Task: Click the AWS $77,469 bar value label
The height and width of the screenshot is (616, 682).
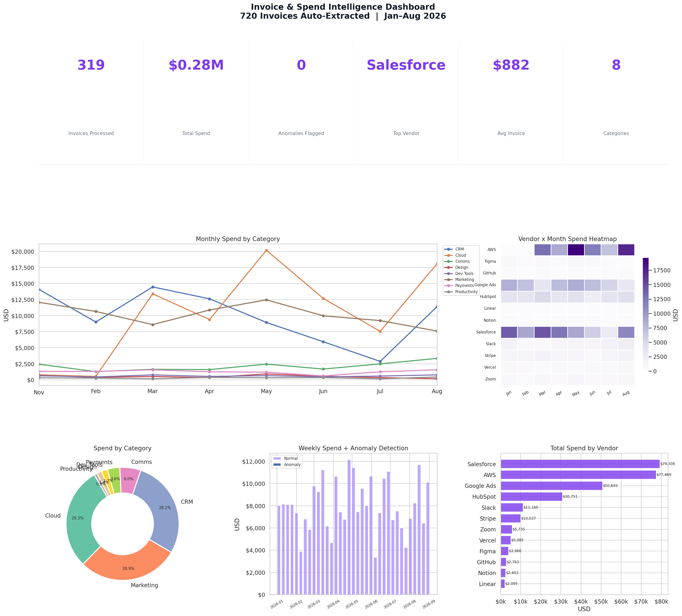Action: click(x=664, y=475)
